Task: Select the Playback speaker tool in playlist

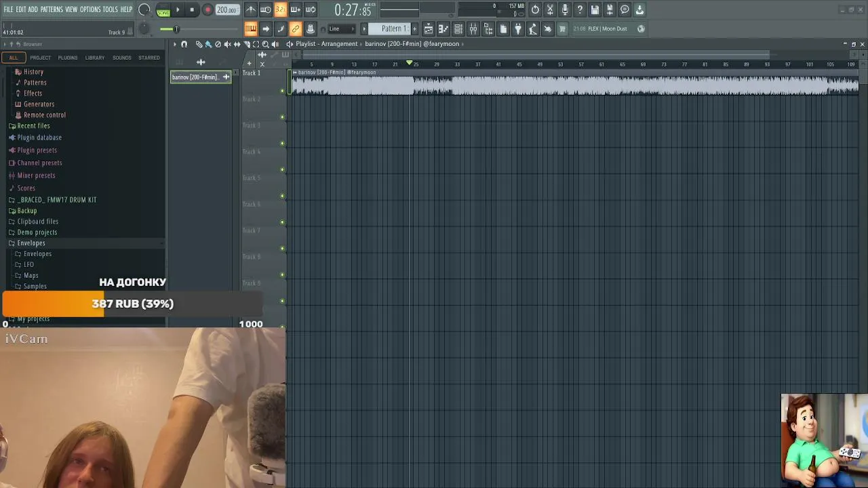Action: 275,44
